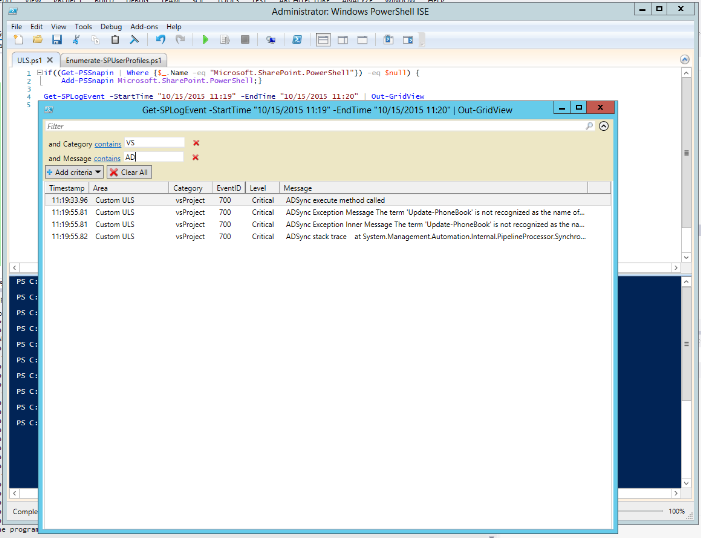Sort grid by Category column header

click(190, 188)
